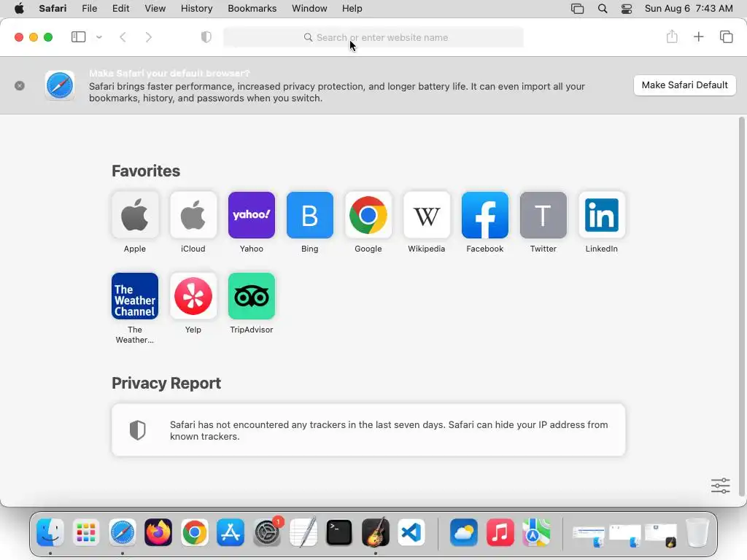Open the History menu
747x560 pixels.
coord(196,9)
